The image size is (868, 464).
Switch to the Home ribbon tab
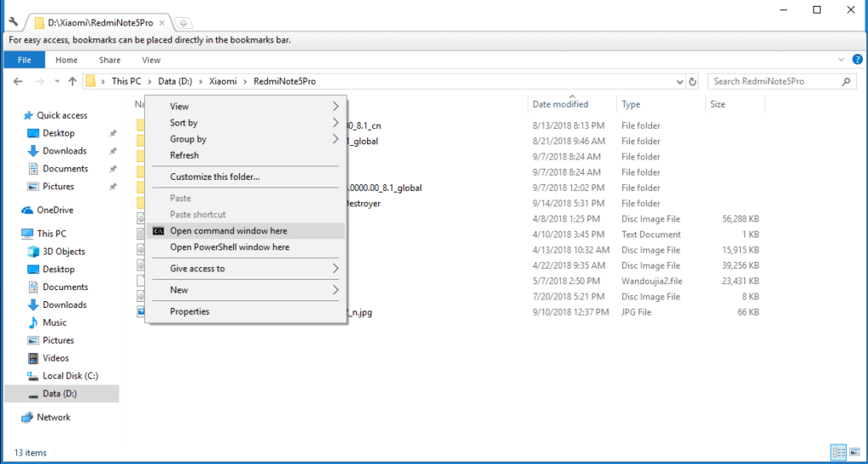click(66, 59)
